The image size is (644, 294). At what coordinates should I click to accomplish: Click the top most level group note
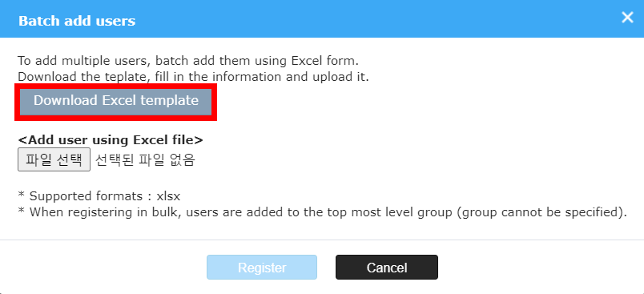click(x=323, y=212)
